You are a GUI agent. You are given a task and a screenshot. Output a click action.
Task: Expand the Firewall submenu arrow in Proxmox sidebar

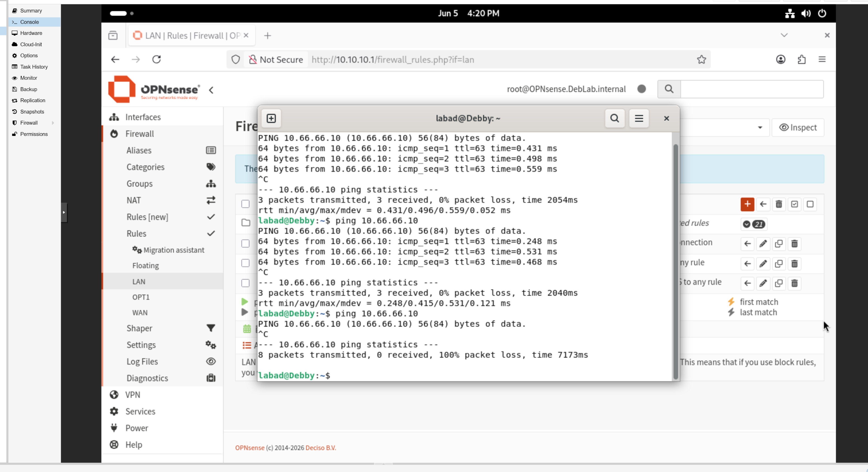(53, 123)
